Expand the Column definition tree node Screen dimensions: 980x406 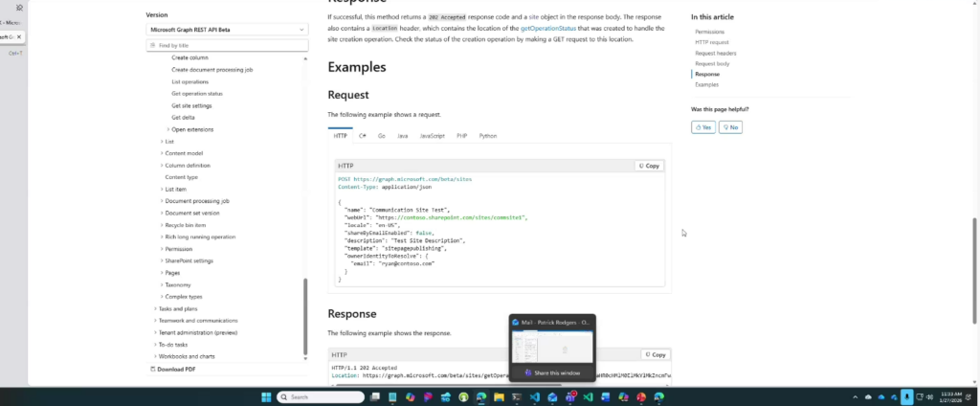[162, 165]
